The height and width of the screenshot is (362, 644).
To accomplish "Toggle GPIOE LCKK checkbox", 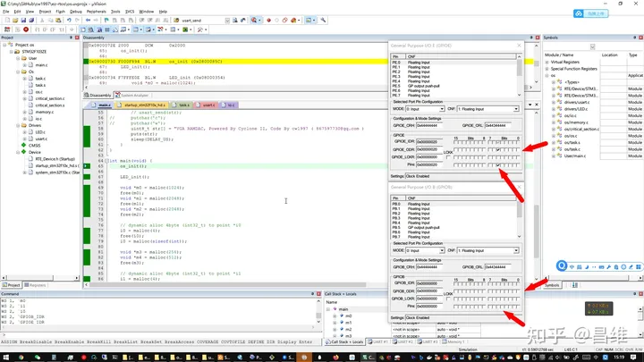I will click(x=448, y=157).
